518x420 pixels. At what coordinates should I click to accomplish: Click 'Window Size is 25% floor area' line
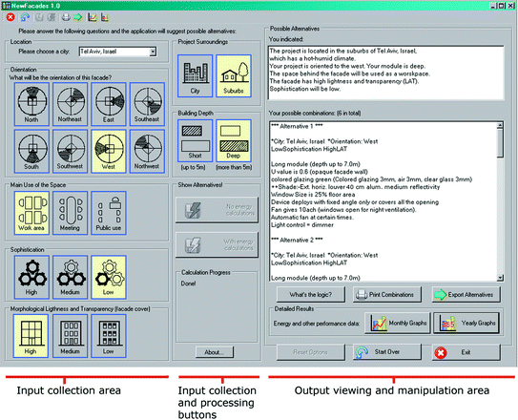pyautogui.click(x=313, y=195)
